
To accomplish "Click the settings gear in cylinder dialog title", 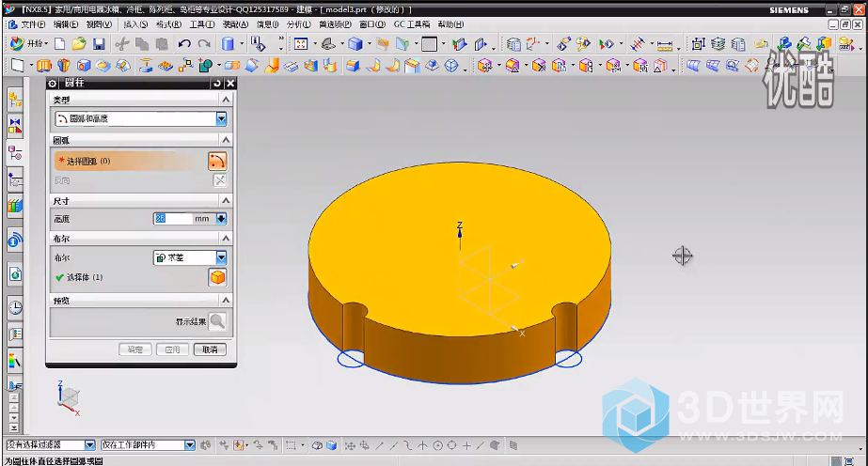I will pyautogui.click(x=53, y=83).
